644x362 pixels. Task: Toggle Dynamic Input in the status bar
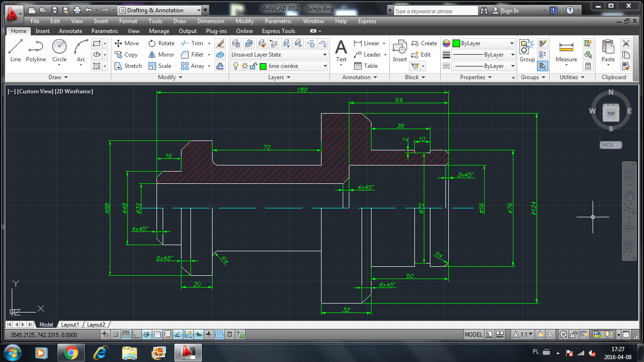[x=198, y=335]
